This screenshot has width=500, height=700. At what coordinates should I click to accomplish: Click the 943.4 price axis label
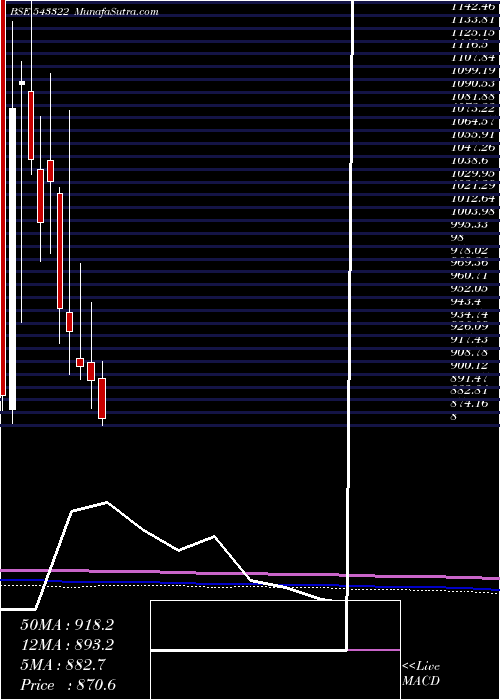coord(467,302)
